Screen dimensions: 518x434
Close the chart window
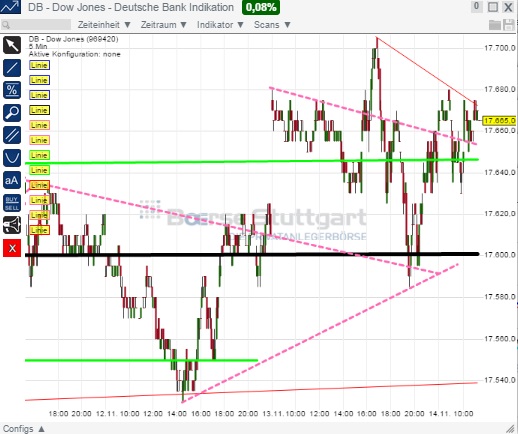coord(508,7)
